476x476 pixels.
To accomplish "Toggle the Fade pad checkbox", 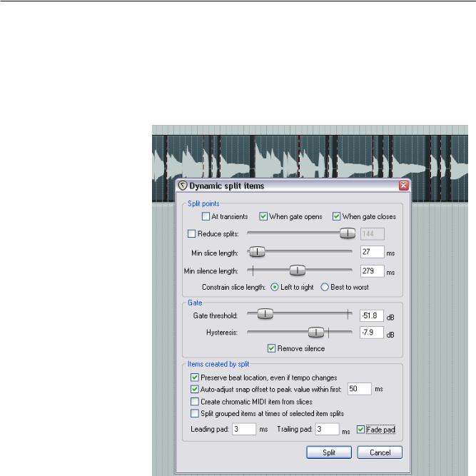I will tap(360, 430).
